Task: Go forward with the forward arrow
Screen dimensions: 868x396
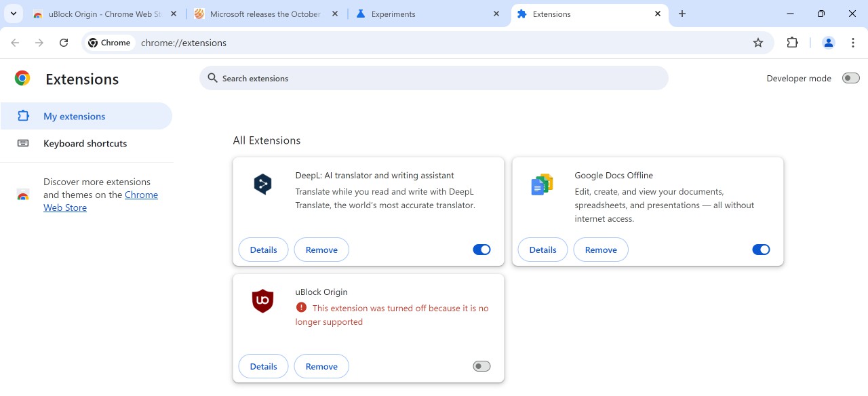Action: (x=39, y=43)
